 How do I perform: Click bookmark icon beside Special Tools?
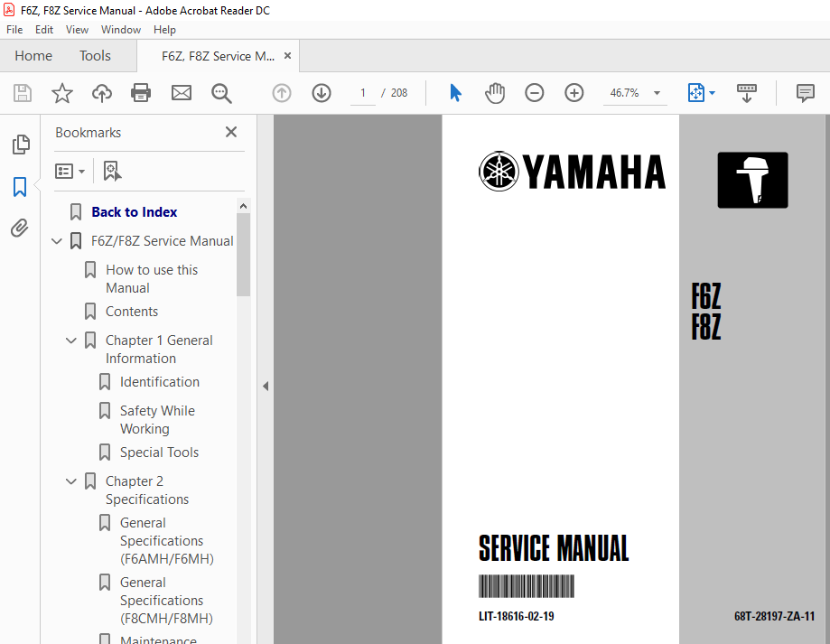tap(105, 453)
